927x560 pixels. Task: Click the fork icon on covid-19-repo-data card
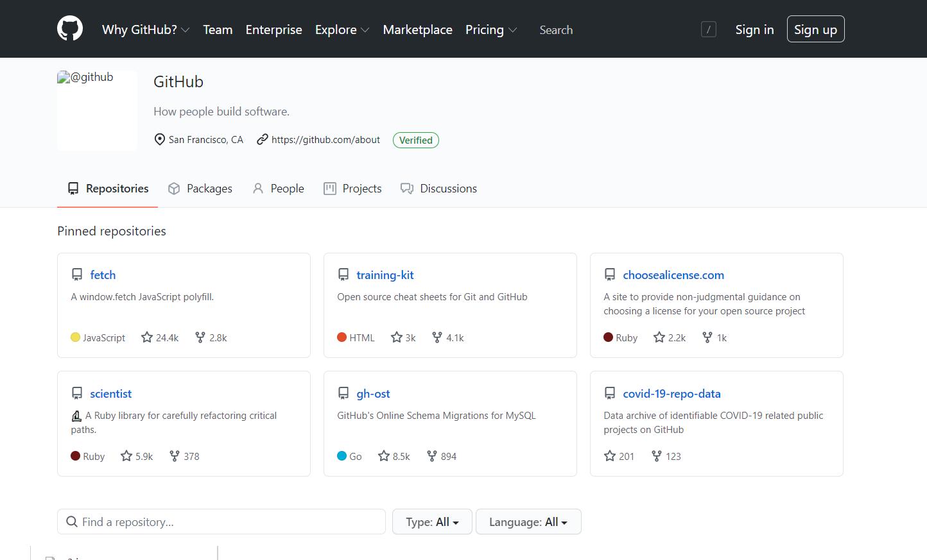(657, 456)
